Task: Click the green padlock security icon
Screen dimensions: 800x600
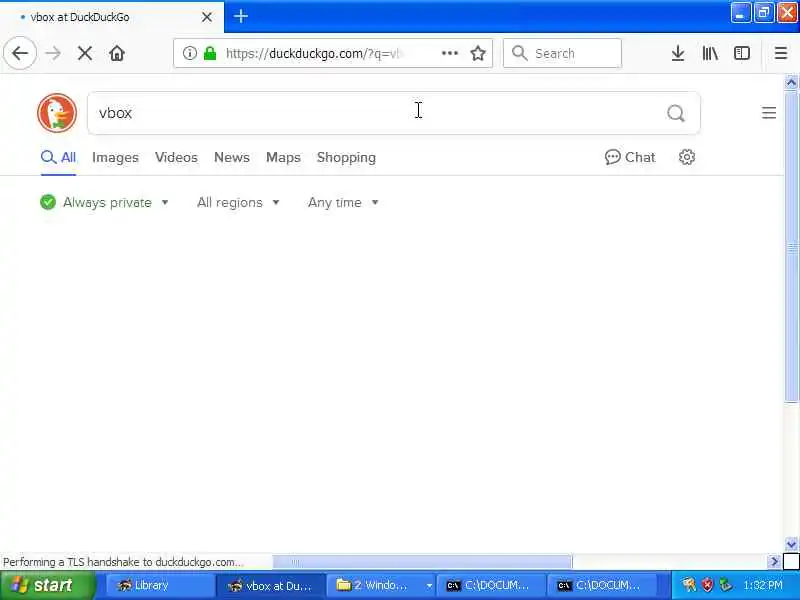Action: [x=210, y=53]
